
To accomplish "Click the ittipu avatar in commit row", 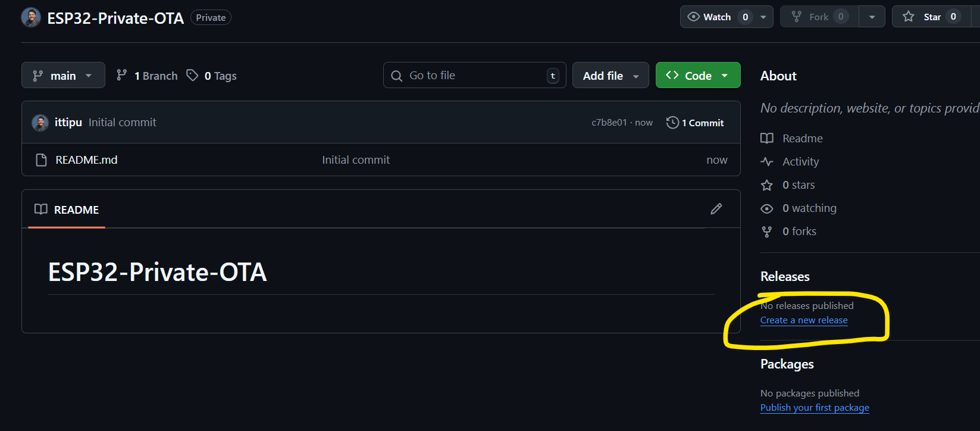I will click(x=40, y=123).
